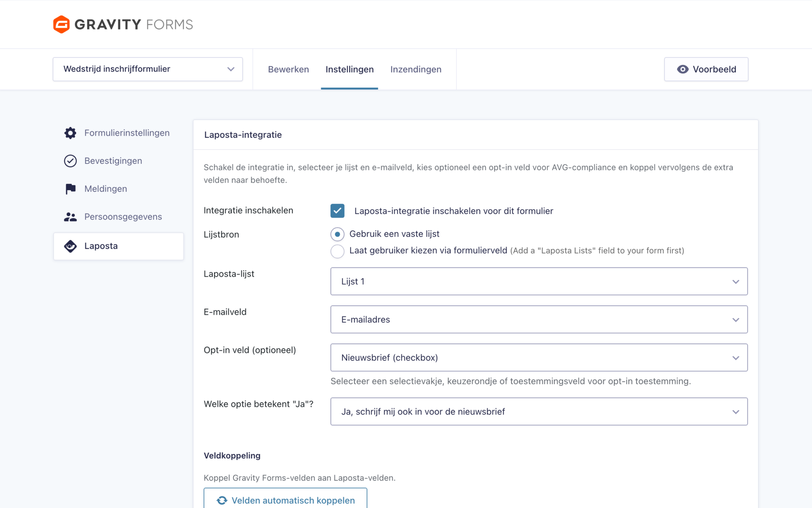Open Formulierinstellingen in the sidebar
Screen dimensions: 812x508
coord(119,133)
